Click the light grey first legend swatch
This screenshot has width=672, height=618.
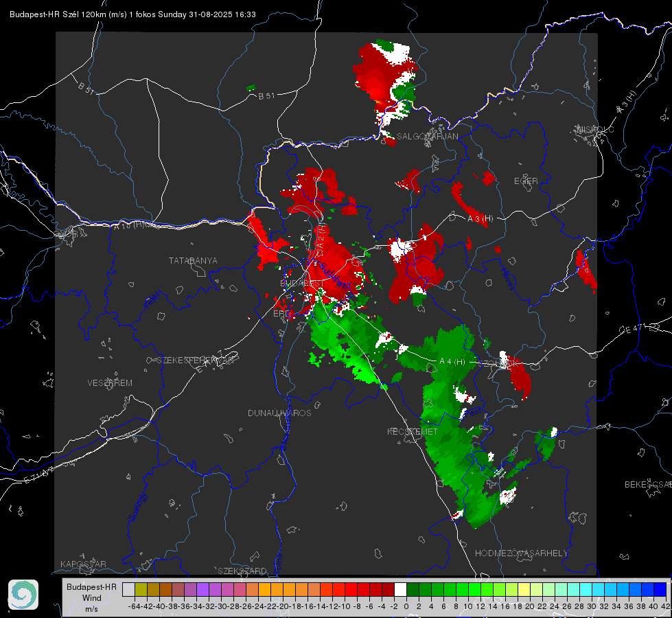click(x=128, y=590)
